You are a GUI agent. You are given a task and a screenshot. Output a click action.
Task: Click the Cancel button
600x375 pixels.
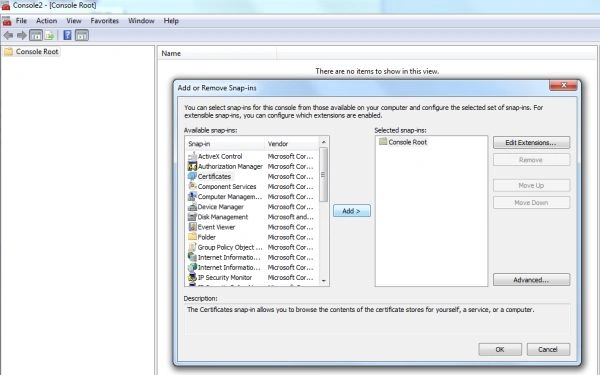coord(548,349)
